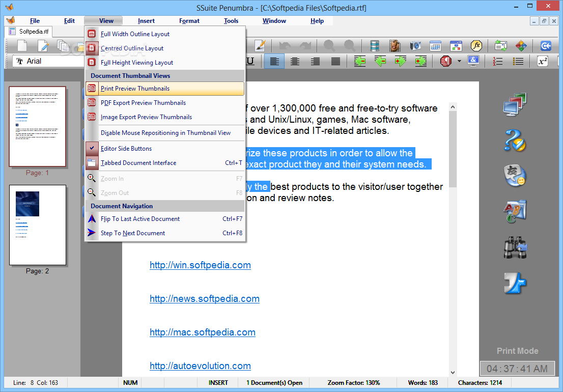Click the film strip picture icon

tap(395, 46)
